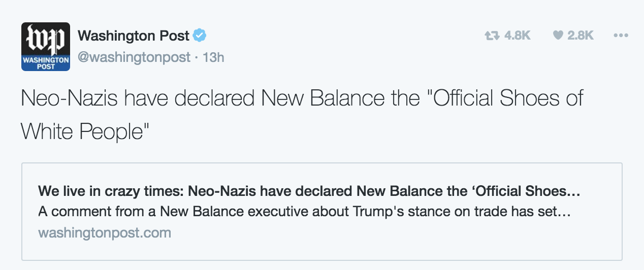Click the blue "WASHINGTON POST" label on the avatar
This screenshot has height=270, width=644.
46,63
